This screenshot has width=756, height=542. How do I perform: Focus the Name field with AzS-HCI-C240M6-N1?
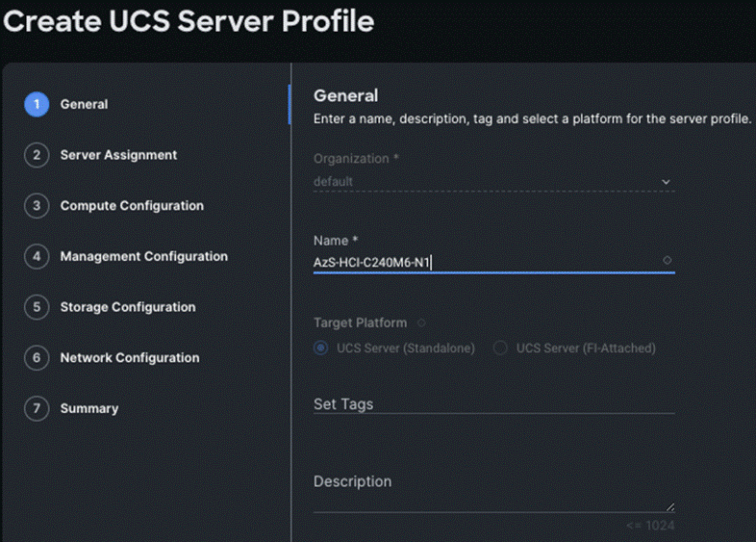pyautogui.click(x=494, y=263)
